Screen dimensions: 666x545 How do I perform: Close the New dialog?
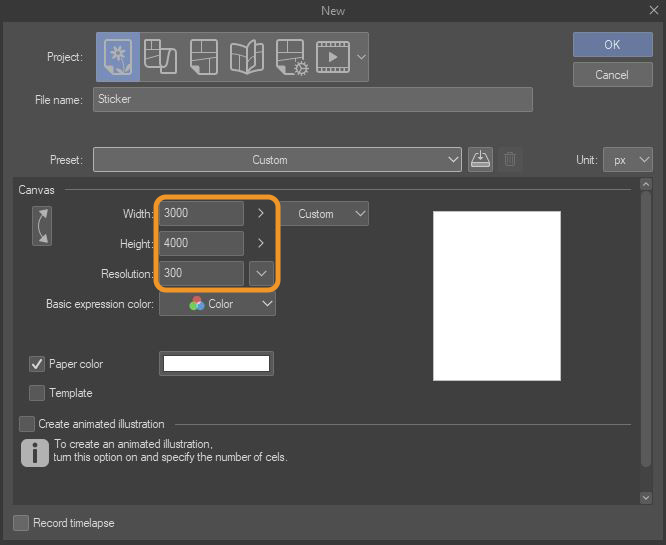(654, 10)
